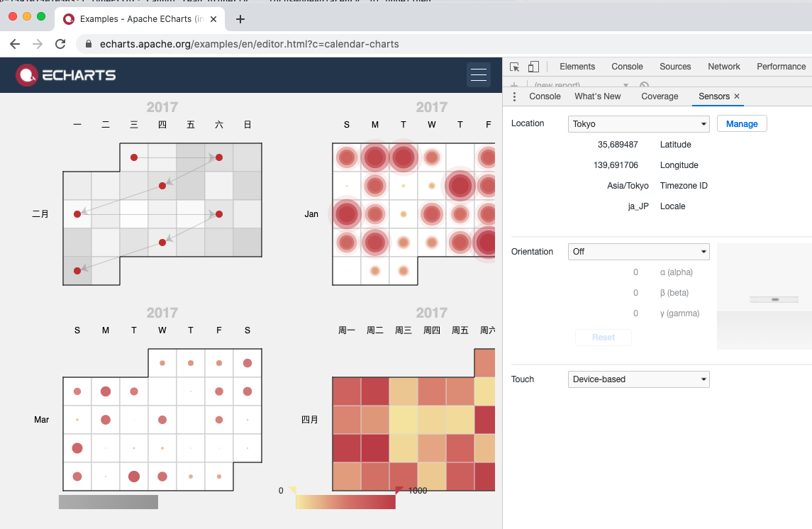This screenshot has height=529, width=812.
Task: Toggle the device toolbar in DevTools
Action: tap(533, 67)
